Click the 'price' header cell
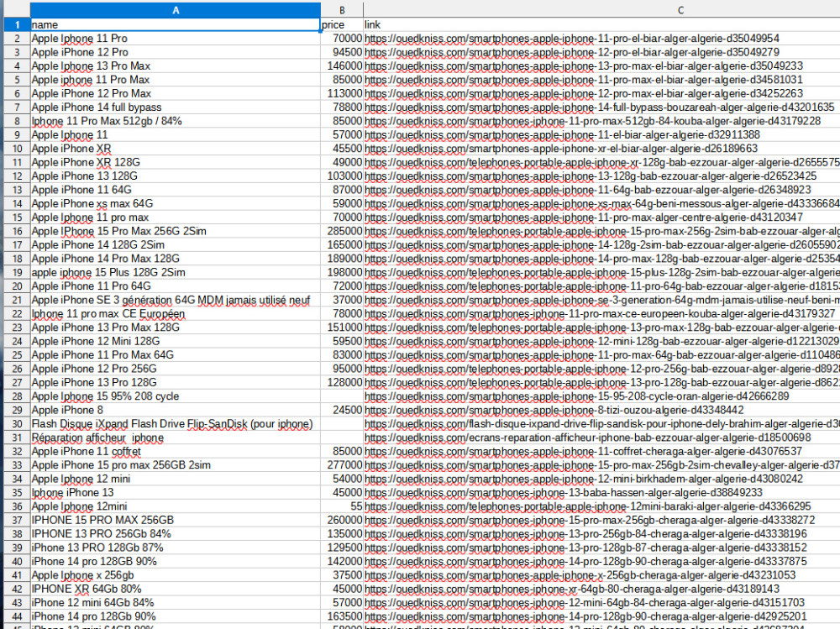The image size is (840, 629). [x=342, y=24]
